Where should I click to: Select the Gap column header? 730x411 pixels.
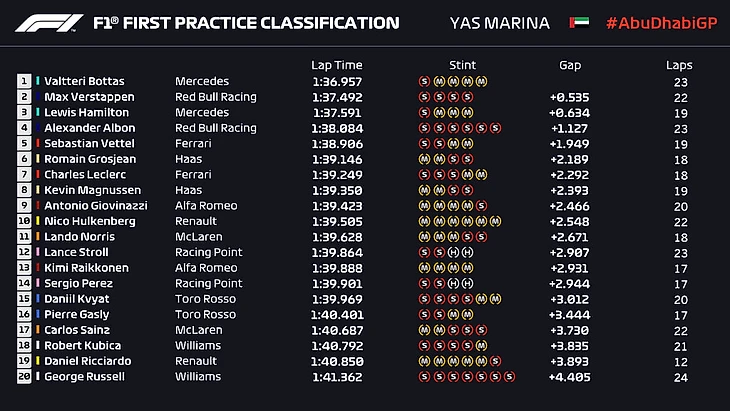570,65
